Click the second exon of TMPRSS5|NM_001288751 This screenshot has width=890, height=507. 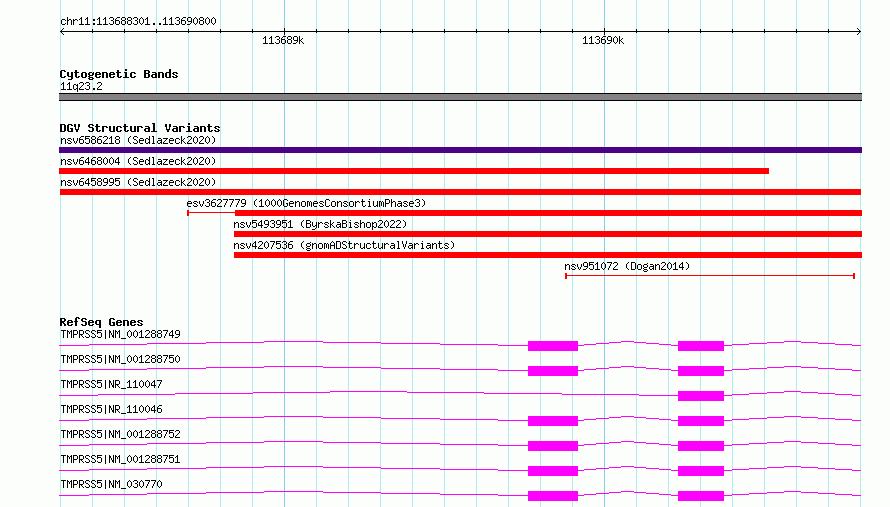(701, 471)
